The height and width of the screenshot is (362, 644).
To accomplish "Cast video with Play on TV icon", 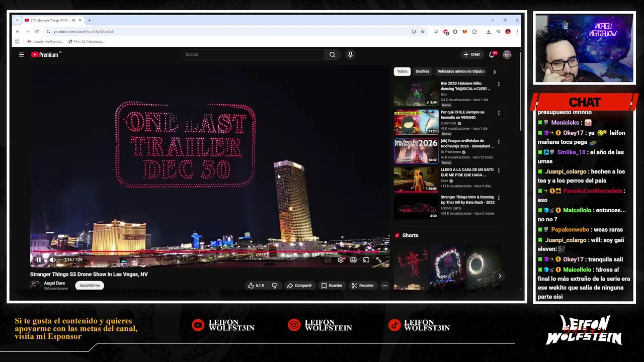I will [x=366, y=260].
